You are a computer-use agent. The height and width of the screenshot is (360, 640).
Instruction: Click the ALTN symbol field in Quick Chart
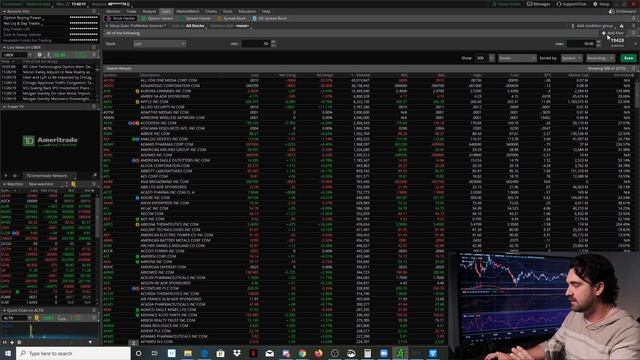(x=15, y=318)
